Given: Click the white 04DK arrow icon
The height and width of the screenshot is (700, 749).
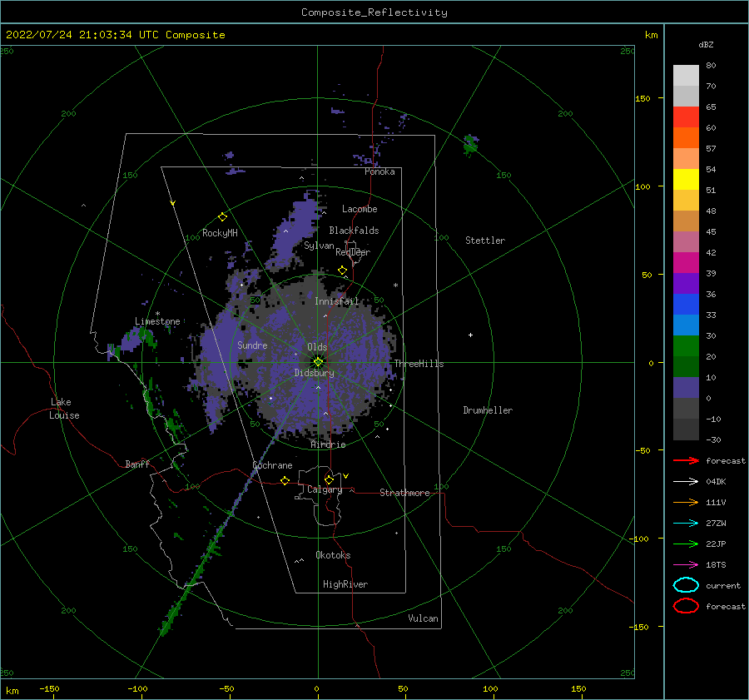Looking at the screenshot, I should [x=686, y=482].
